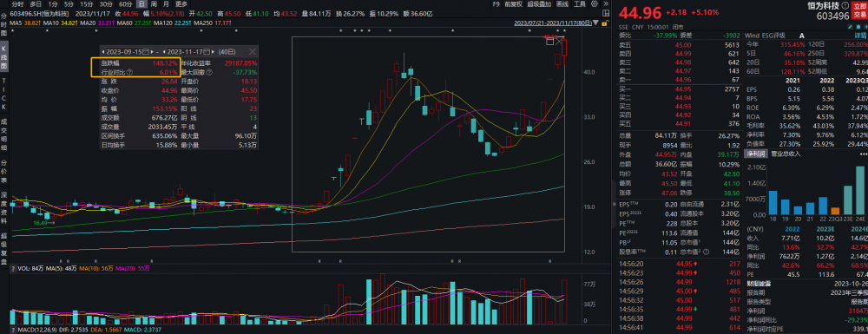Toggle the panel layout icon below toolbar
Screen dimensions: 868x334
(x=606, y=13)
